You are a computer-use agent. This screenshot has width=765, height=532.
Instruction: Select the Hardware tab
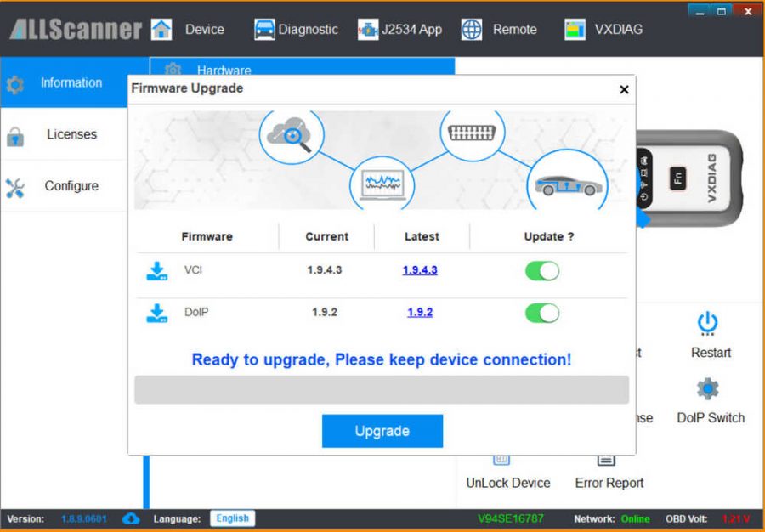pyautogui.click(x=224, y=71)
